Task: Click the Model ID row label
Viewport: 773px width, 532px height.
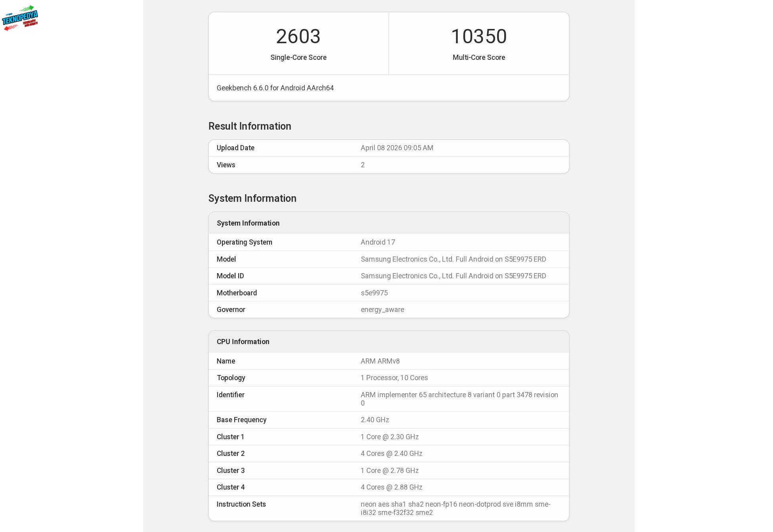Action: [x=230, y=276]
